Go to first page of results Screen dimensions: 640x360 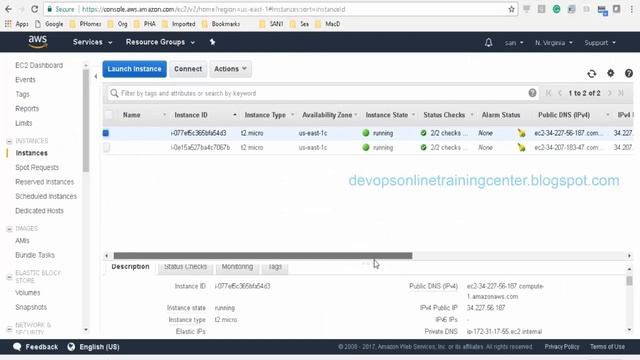click(548, 93)
